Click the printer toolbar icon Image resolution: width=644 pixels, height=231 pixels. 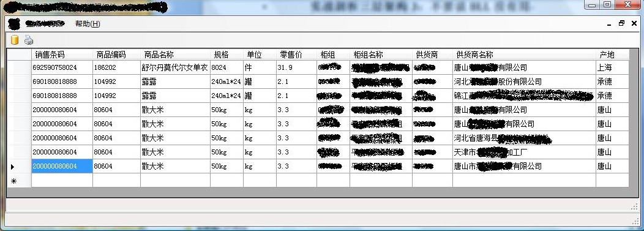[x=28, y=40]
